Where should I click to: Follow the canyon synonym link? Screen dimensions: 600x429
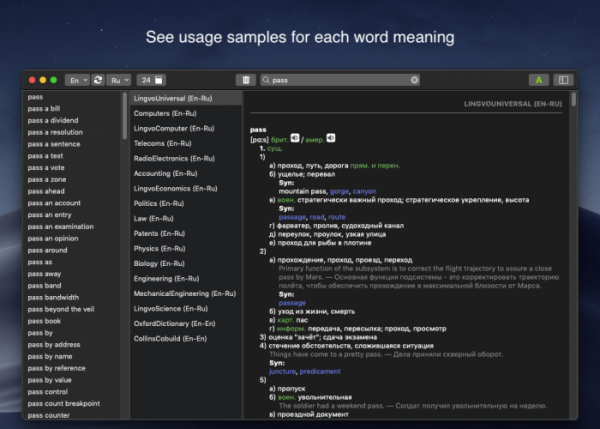pos(364,191)
